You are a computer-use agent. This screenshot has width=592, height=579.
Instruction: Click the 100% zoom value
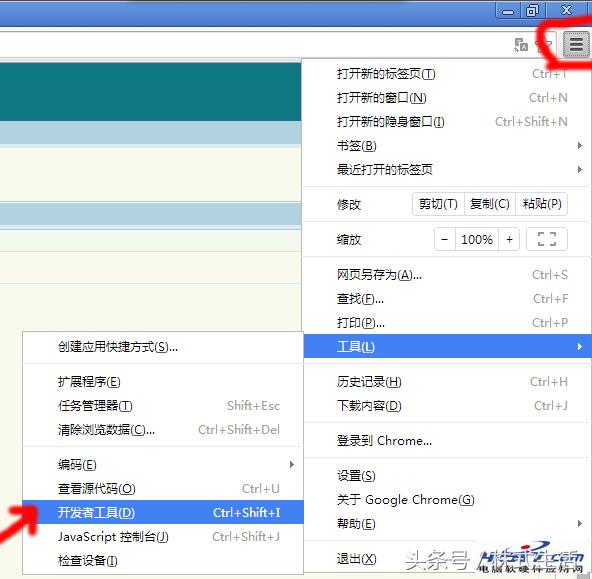[477, 239]
